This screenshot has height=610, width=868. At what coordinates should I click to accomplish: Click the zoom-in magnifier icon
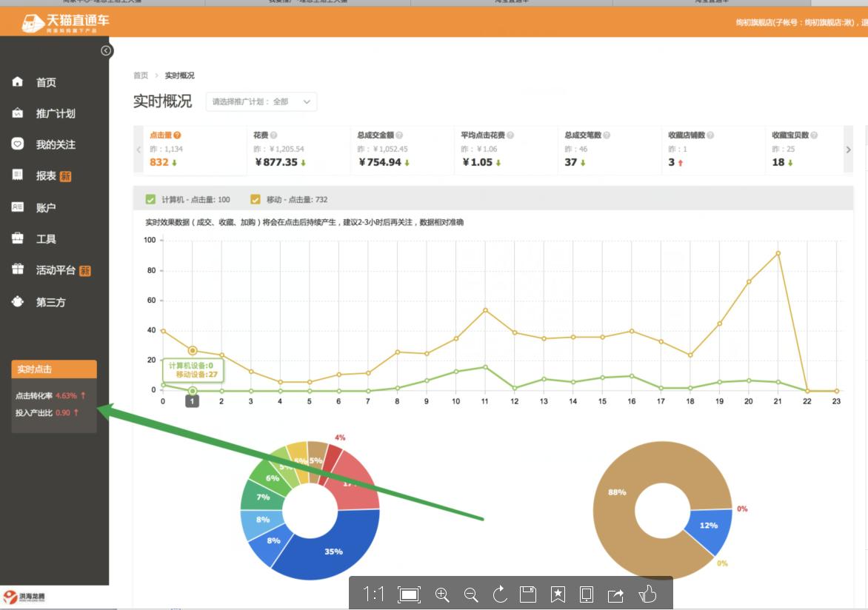coord(442,594)
